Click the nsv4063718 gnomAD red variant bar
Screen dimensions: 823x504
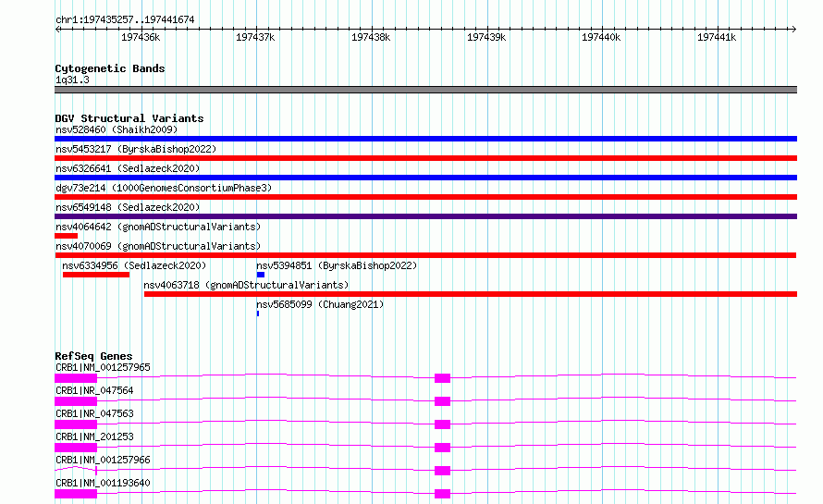point(471,294)
